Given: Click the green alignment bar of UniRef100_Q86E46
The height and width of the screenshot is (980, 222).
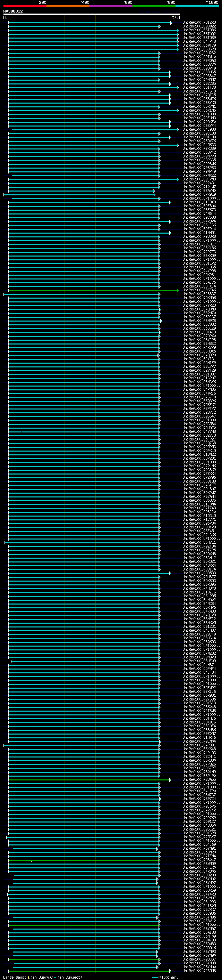Looking at the screenshot, I should 93,290.
